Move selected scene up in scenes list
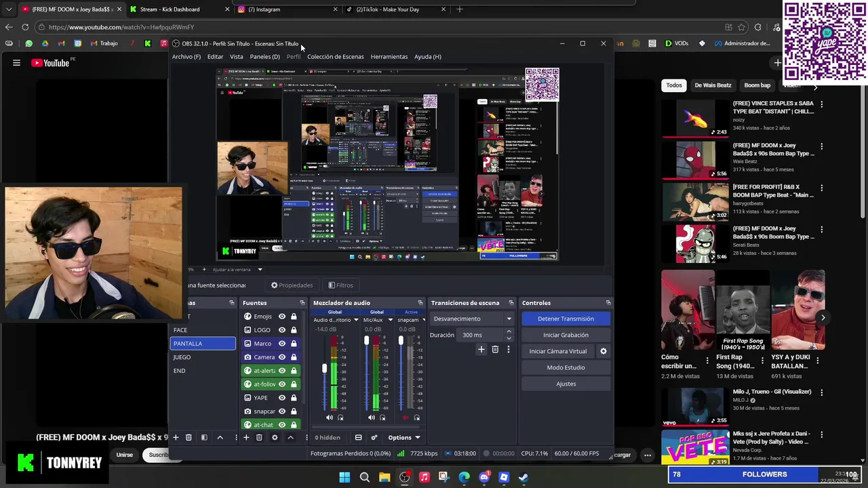 (220, 438)
